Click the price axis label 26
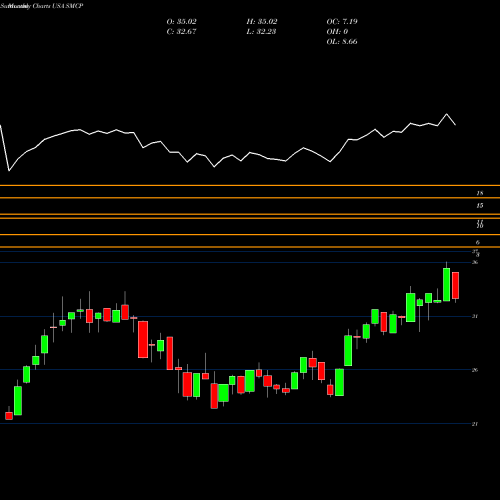 pos(475,370)
